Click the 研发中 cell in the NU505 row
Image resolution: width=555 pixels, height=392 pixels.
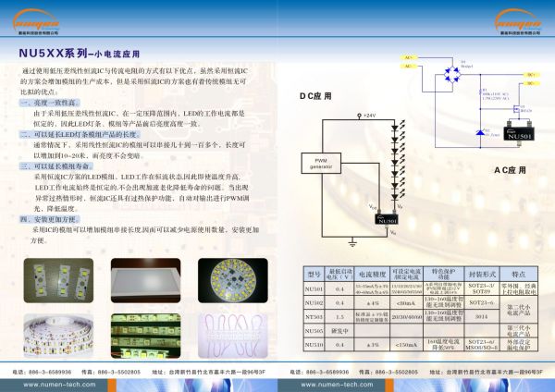[339, 331]
